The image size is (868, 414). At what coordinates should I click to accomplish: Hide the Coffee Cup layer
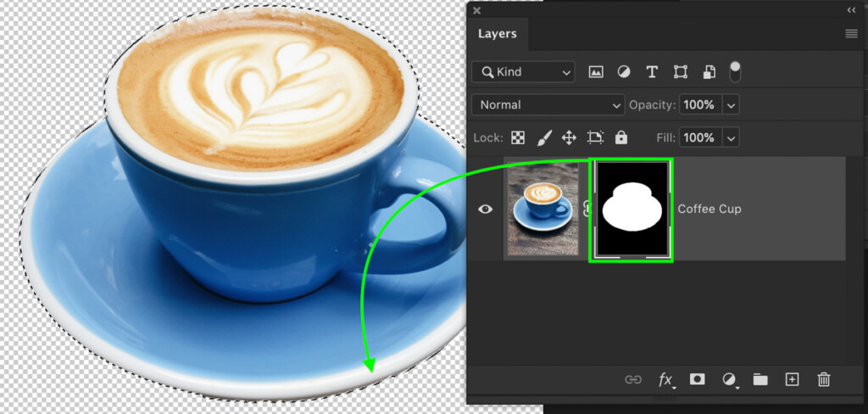coord(486,209)
